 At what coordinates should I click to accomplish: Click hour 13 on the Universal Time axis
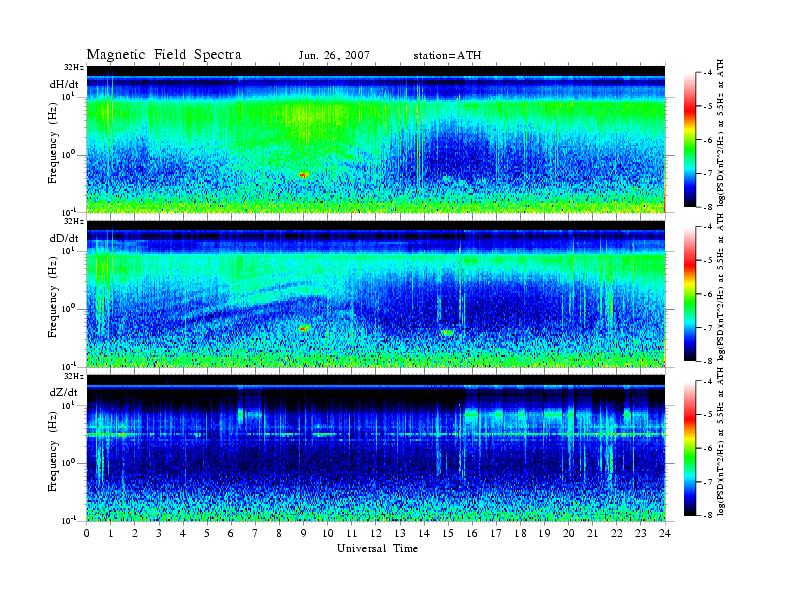[400, 533]
